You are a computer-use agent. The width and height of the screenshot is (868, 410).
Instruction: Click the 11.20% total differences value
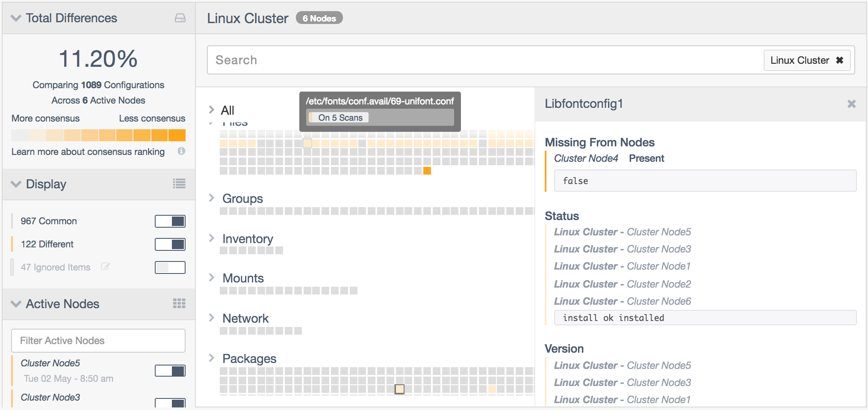click(98, 59)
